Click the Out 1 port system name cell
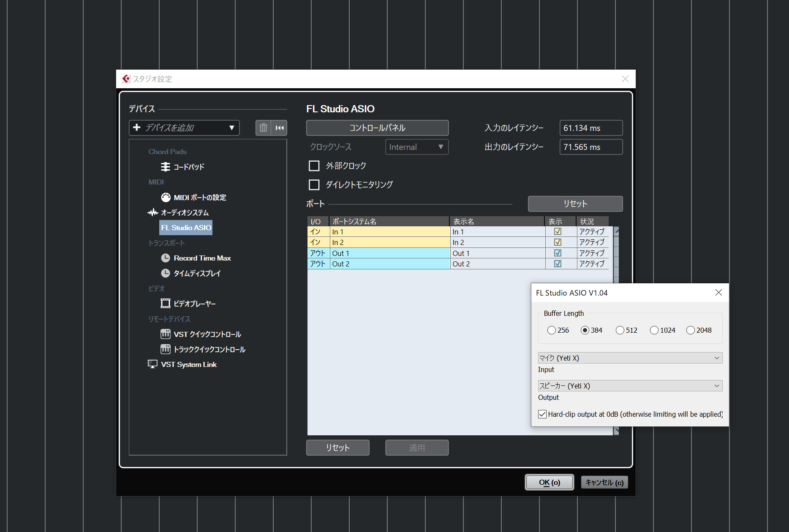 (x=390, y=253)
